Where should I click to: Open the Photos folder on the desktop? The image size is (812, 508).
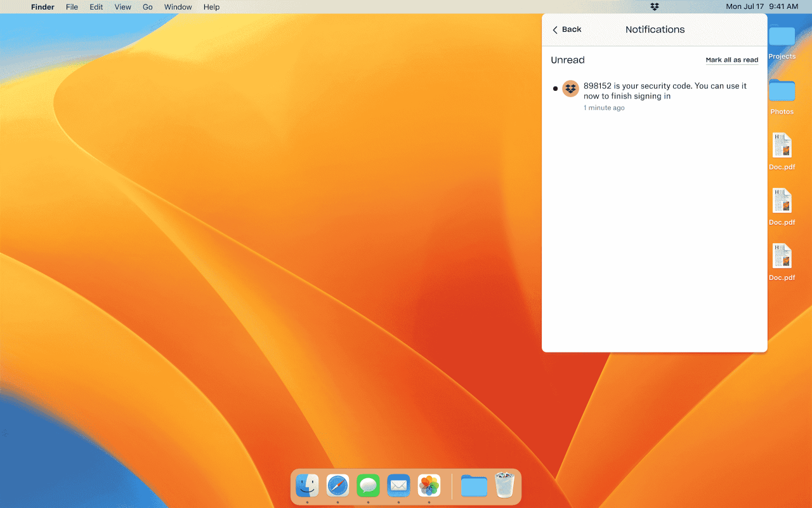(782, 92)
